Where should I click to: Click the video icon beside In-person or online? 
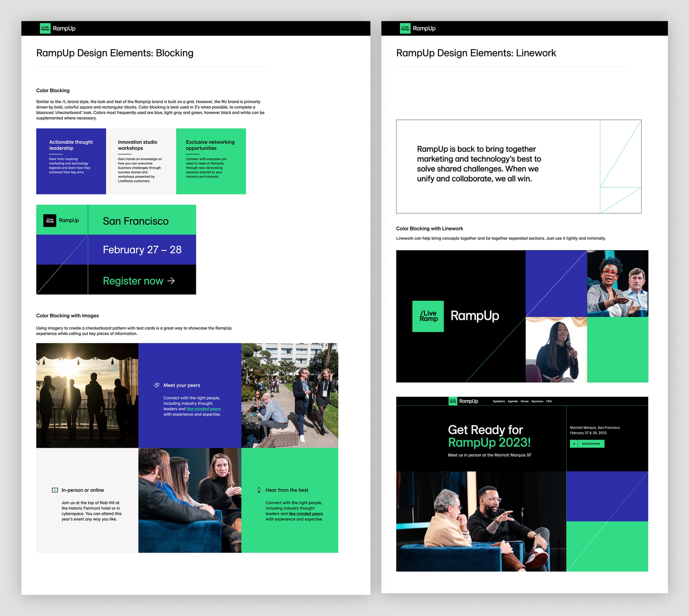[x=55, y=490]
